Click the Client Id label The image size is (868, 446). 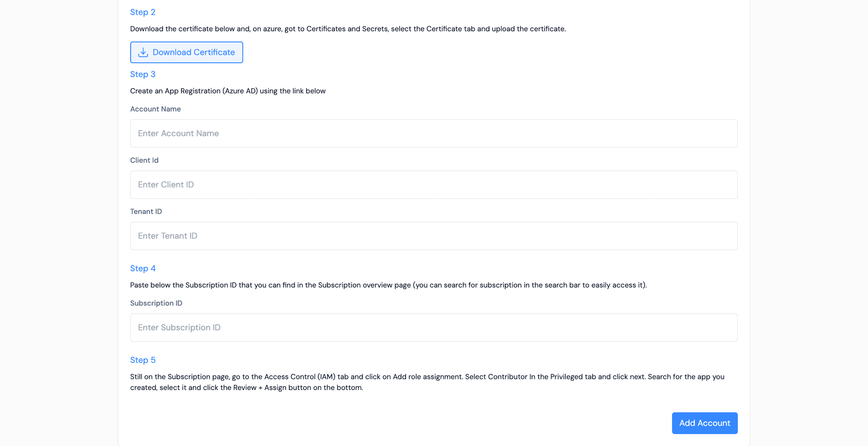point(144,160)
